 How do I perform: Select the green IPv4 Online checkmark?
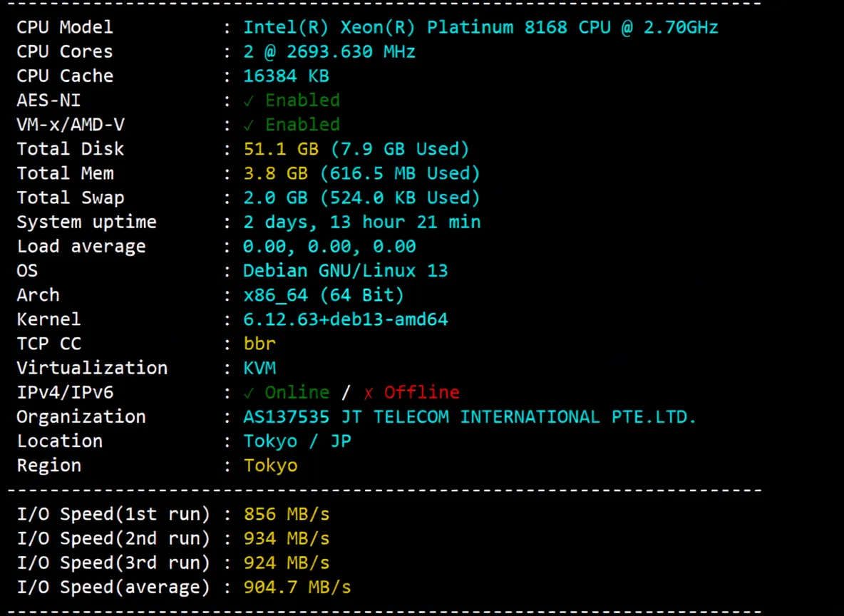249,392
